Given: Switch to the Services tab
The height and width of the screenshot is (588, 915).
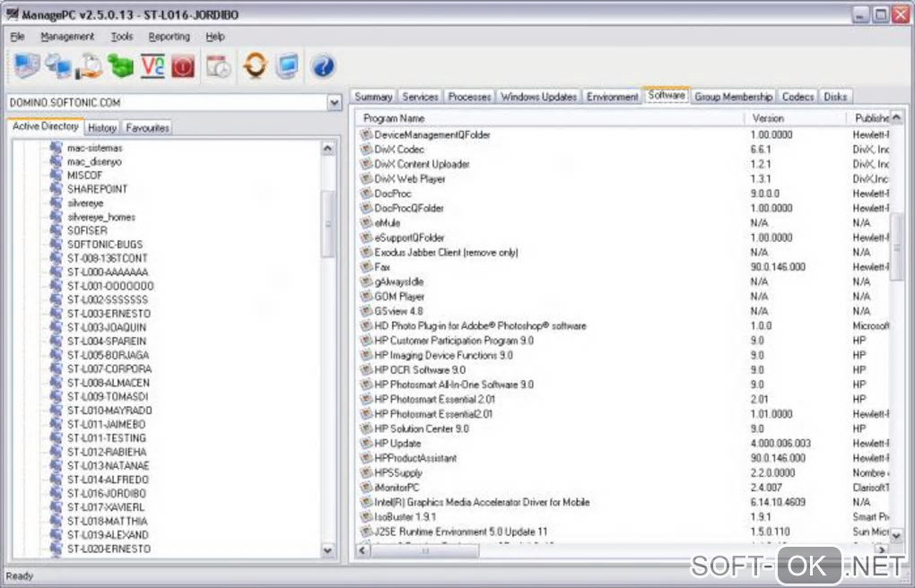Looking at the screenshot, I should coord(420,97).
